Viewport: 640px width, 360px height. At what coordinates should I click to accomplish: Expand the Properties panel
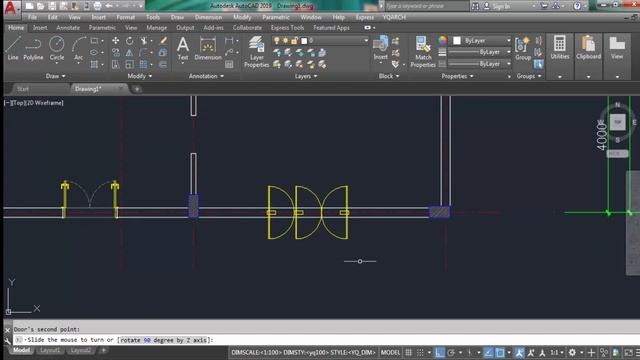point(458,76)
